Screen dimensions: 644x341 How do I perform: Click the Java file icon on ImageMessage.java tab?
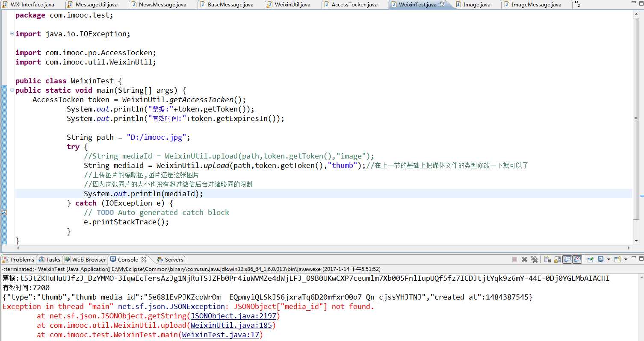(x=507, y=4)
